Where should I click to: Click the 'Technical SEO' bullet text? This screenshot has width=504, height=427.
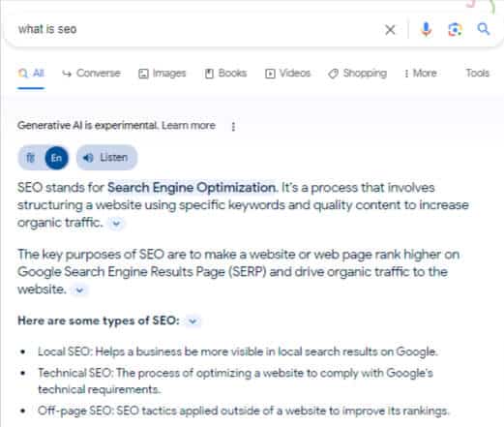click(235, 381)
